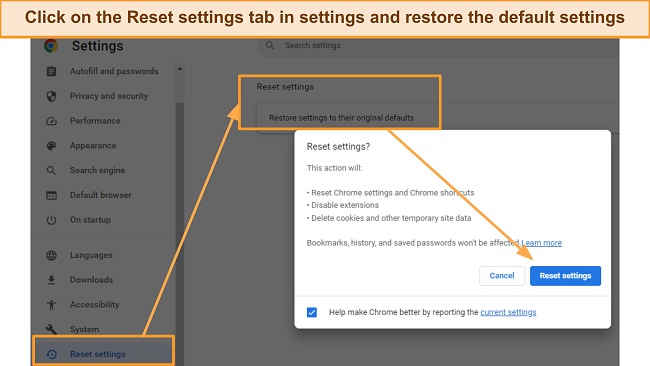Viewport: 650px width, 366px height.
Task: Click the magnifier icon in the Search settings bar
Action: tap(270, 46)
